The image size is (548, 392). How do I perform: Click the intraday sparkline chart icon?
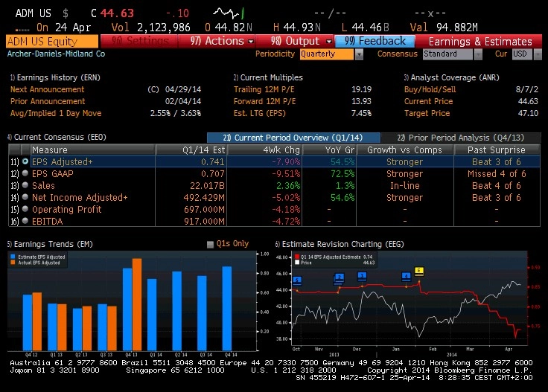point(229,13)
